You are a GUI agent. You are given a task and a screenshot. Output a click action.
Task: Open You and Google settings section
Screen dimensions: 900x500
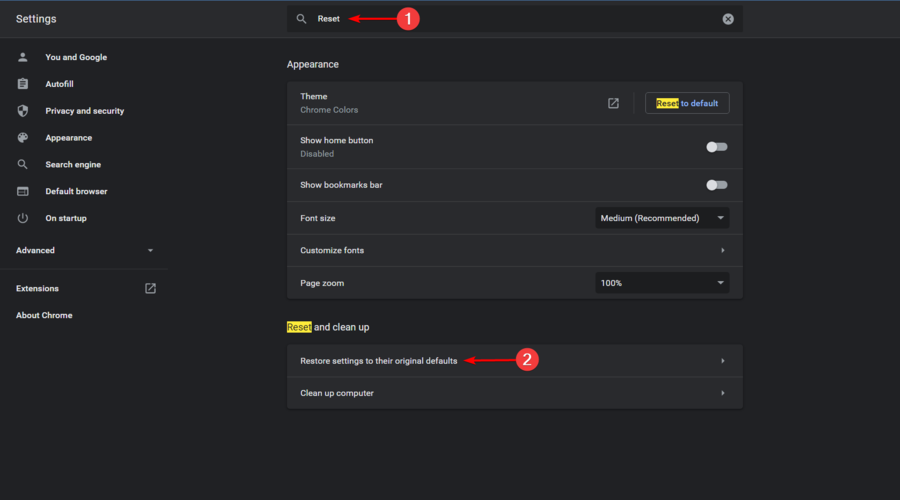pyautogui.click(x=76, y=57)
